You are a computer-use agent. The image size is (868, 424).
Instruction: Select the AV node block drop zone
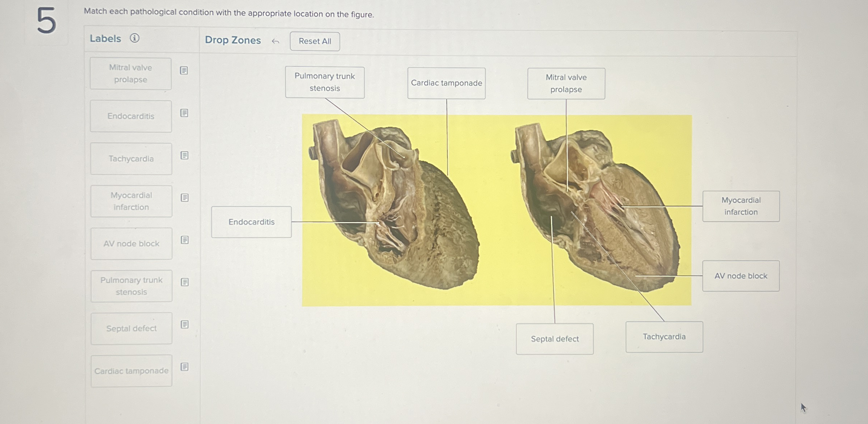click(741, 276)
